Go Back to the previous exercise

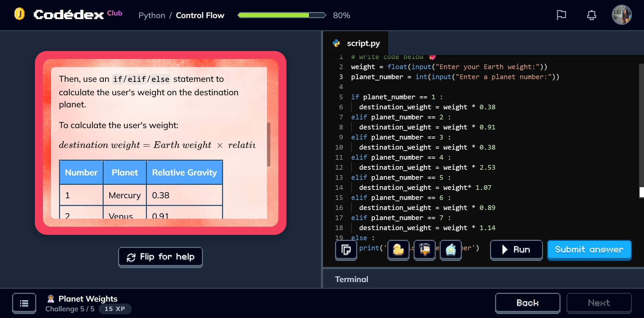[527, 303]
